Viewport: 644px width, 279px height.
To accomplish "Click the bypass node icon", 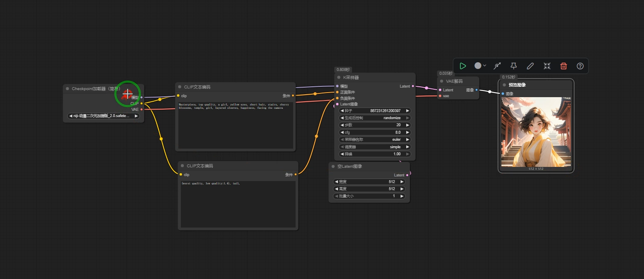I will tap(497, 66).
